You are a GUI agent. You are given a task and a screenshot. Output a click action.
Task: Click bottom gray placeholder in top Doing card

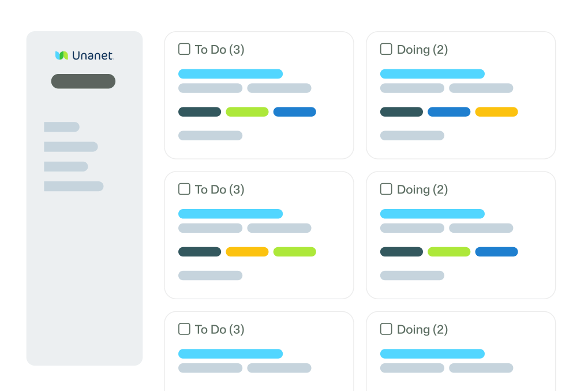412,136
